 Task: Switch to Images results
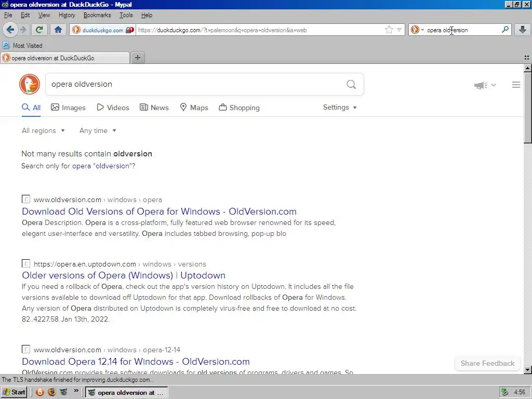[68, 108]
